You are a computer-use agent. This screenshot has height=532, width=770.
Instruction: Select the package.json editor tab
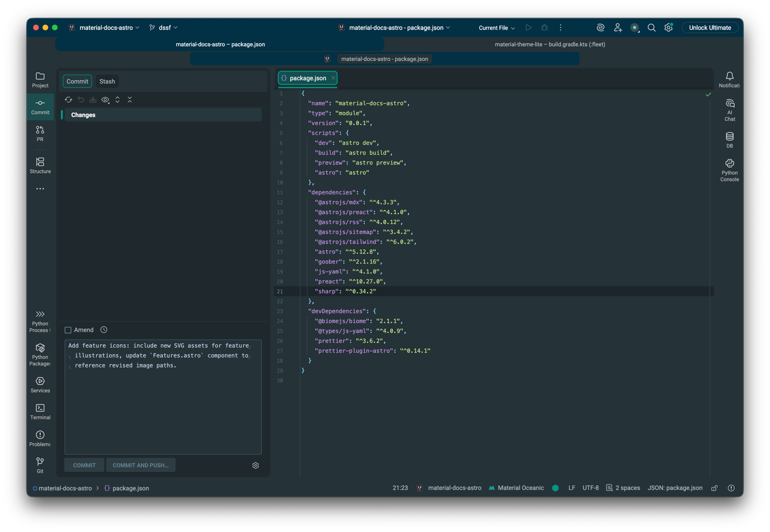point(307,78)
